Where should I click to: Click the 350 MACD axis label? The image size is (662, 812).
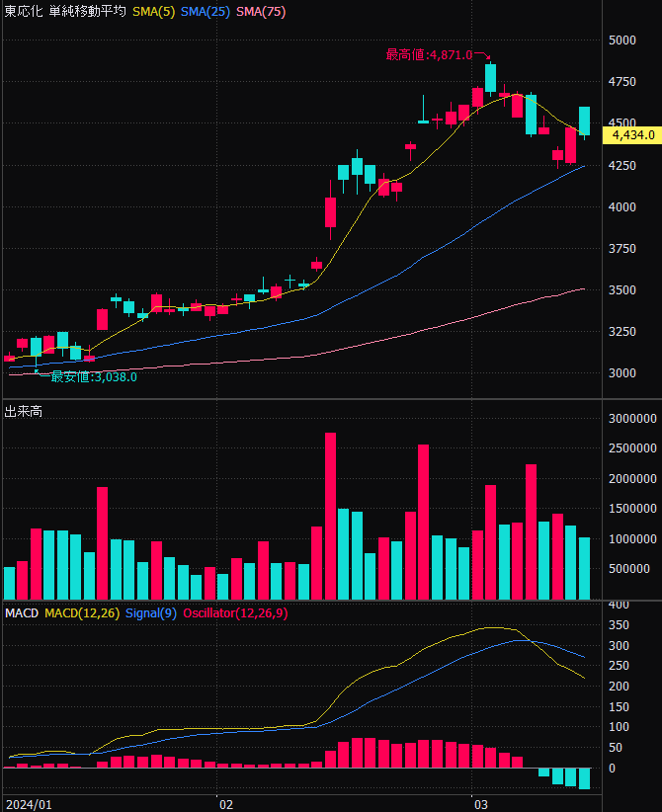[619, 625]
